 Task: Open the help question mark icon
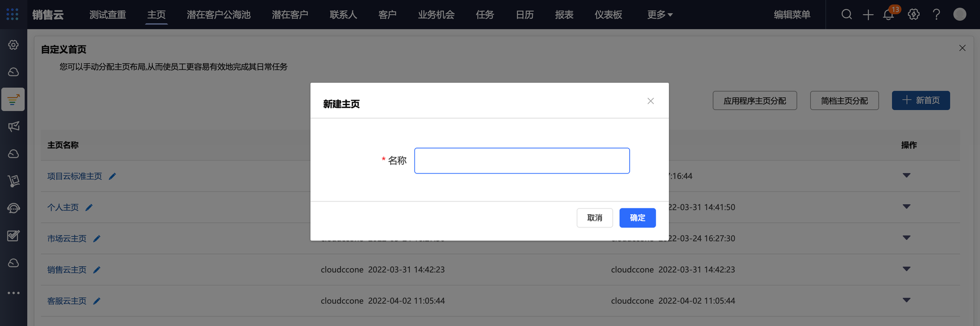pyautogui.click(x=936, y=15)
